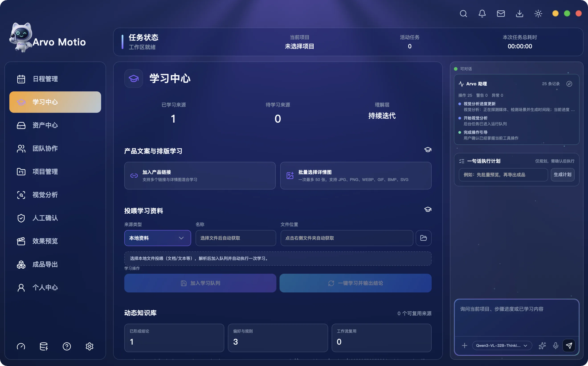Click the 加入产品链接 card
This screenshot has width=588, height=366.
pos(200,175)
